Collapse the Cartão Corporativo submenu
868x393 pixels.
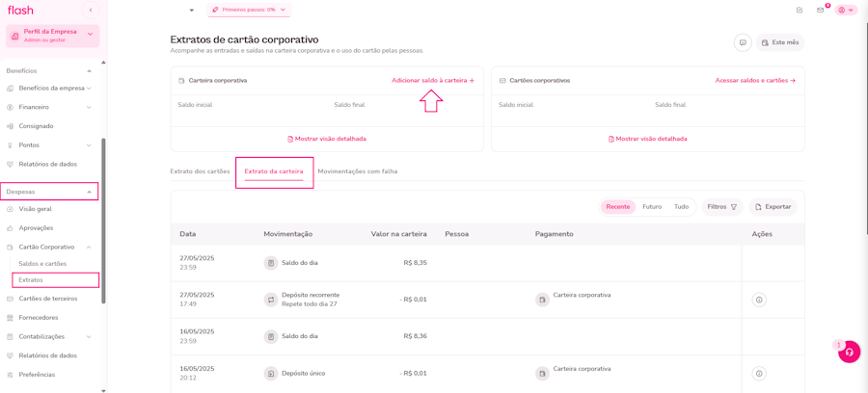tap(89, 248)
